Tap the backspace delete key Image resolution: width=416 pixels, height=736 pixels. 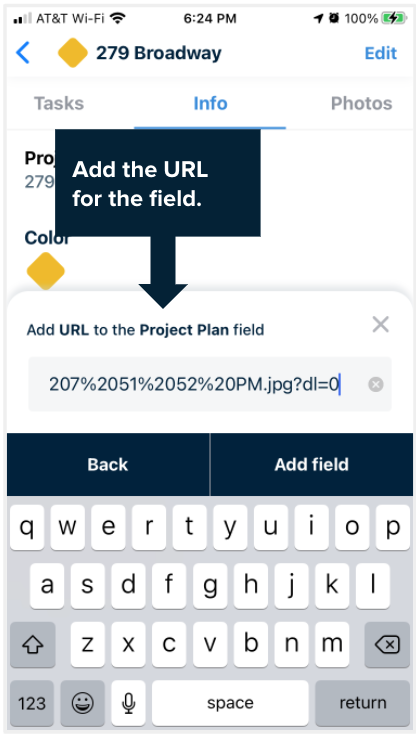(x=387, y=644)
